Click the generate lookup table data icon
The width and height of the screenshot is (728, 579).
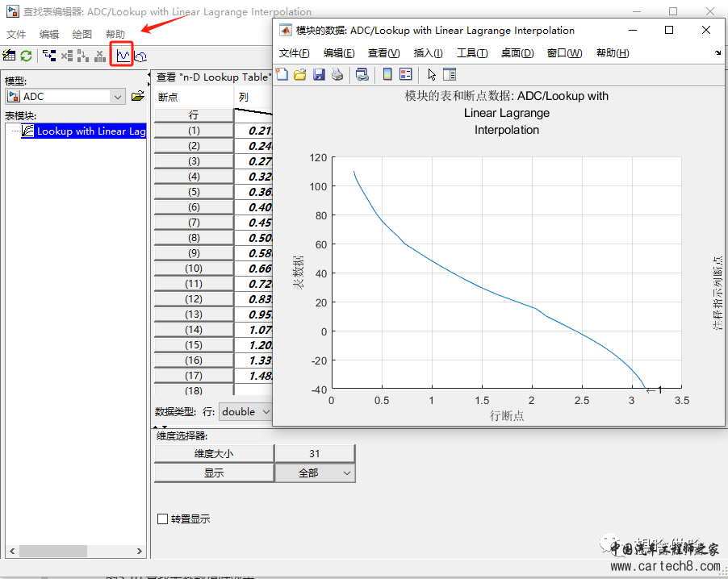(9, 56)
